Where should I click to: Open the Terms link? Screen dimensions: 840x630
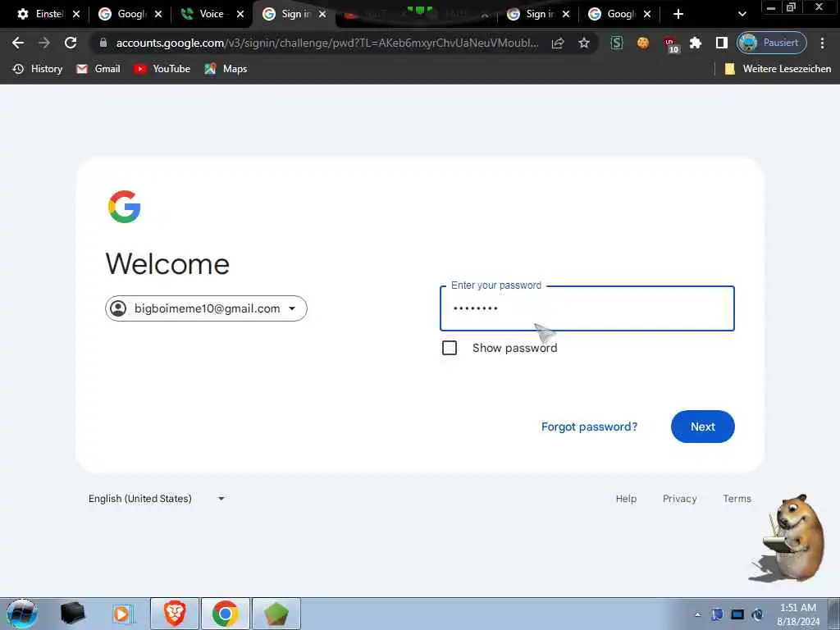point(737,499)
